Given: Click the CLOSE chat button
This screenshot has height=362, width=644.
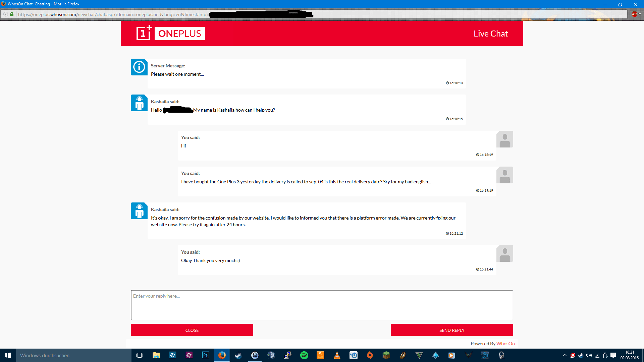Looking at the screenshot, I should (x=192, y=330).
